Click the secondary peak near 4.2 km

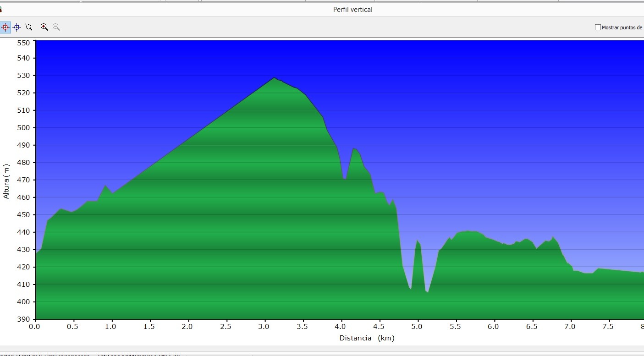354,149
